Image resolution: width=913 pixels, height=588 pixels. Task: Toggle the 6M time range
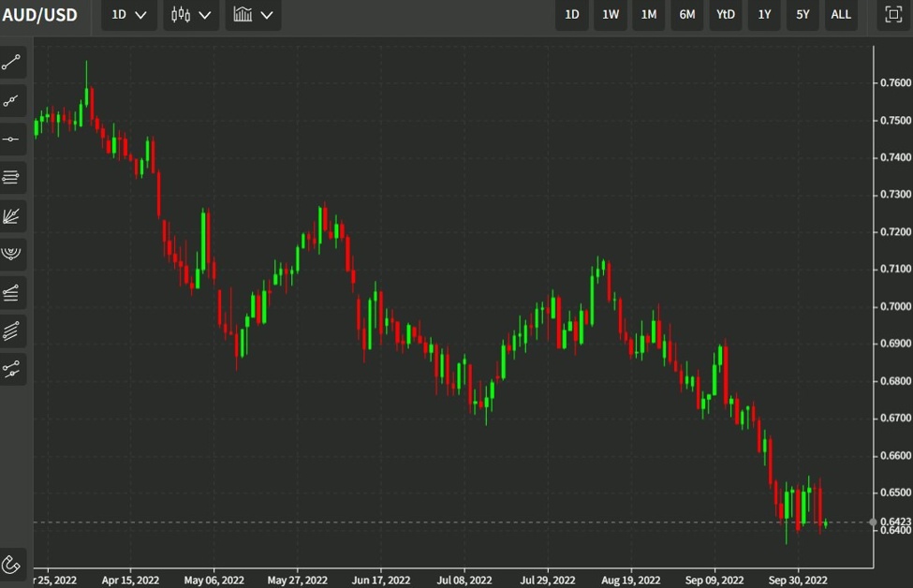(x=686, y=15)
